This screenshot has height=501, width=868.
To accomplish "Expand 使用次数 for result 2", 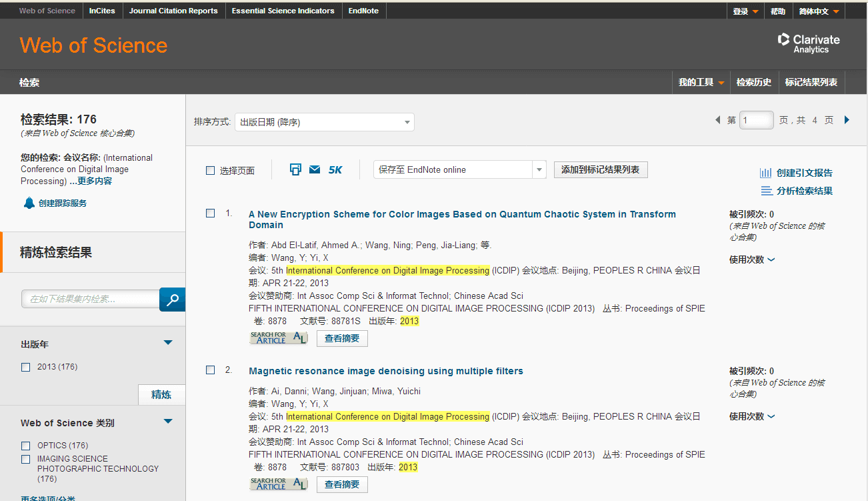I will [x=752, y=416].
